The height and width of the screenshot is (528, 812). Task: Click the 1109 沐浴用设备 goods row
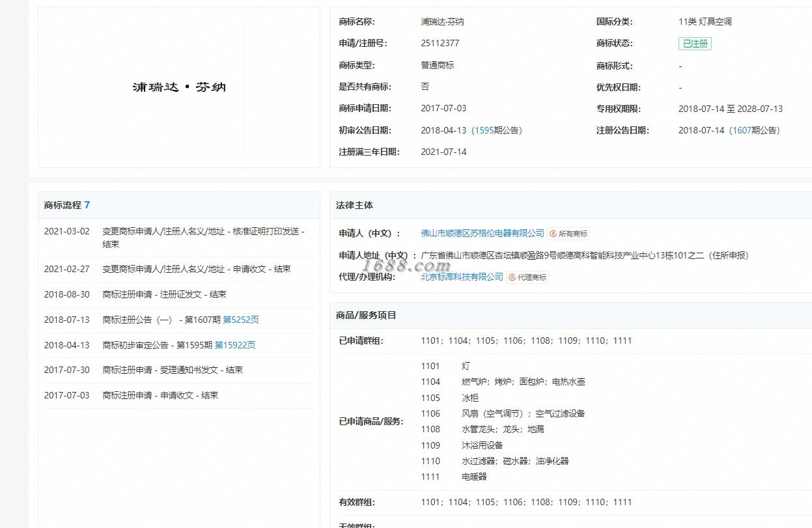[x=462, y=445]
